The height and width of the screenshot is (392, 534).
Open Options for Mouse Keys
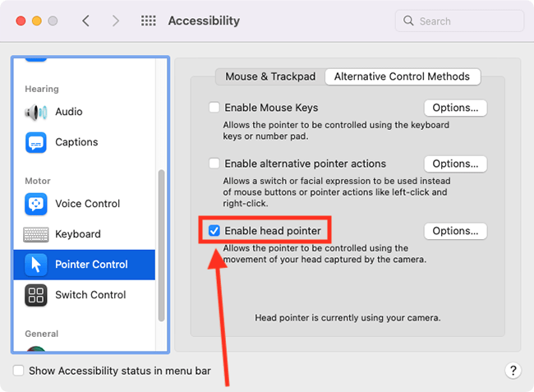(x=455, y=108)
